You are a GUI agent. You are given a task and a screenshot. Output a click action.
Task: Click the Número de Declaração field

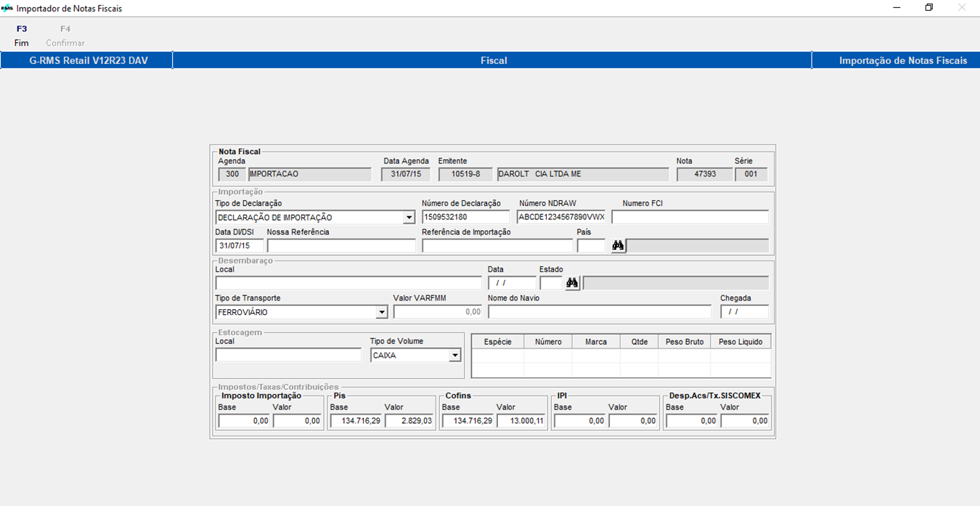click(466, 217)
